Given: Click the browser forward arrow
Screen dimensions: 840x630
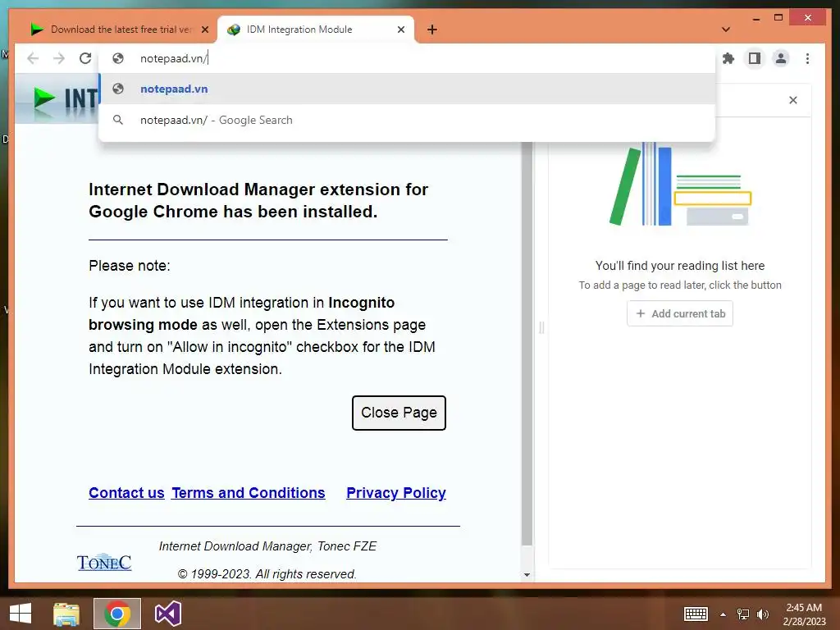Looking at the screenshot, I should 59,58.
